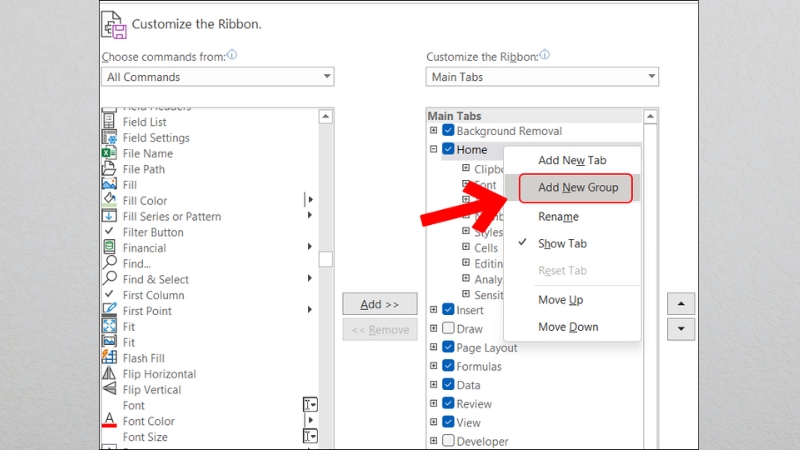Expand the Insert tab tree node
Viewport: 800px width, 450px height.
coord(433,310)
